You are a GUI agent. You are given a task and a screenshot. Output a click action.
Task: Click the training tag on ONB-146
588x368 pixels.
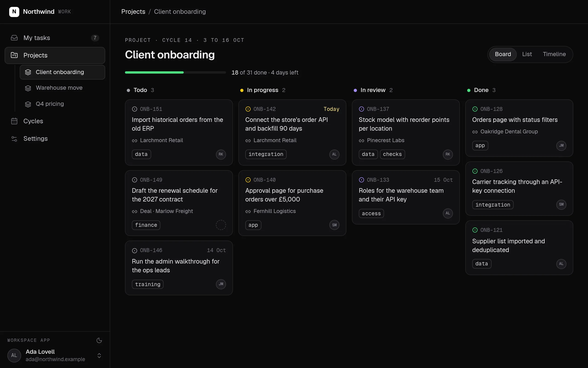pos(147,284)
